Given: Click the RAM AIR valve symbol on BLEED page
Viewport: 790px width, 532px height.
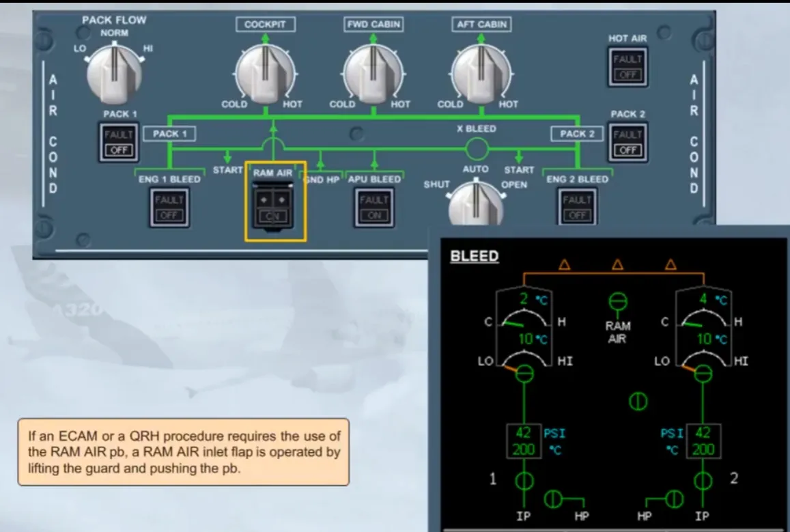Looking at the screenshot, I should point(618,302).
